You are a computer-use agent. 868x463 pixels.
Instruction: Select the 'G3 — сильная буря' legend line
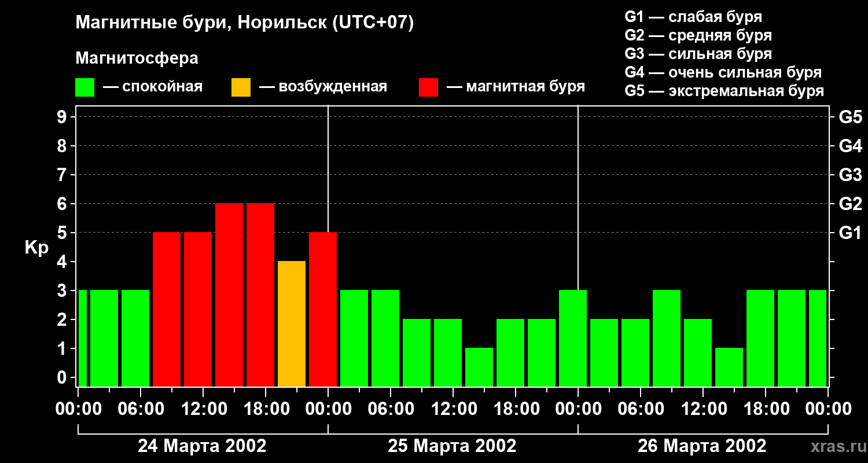(698, 54)
